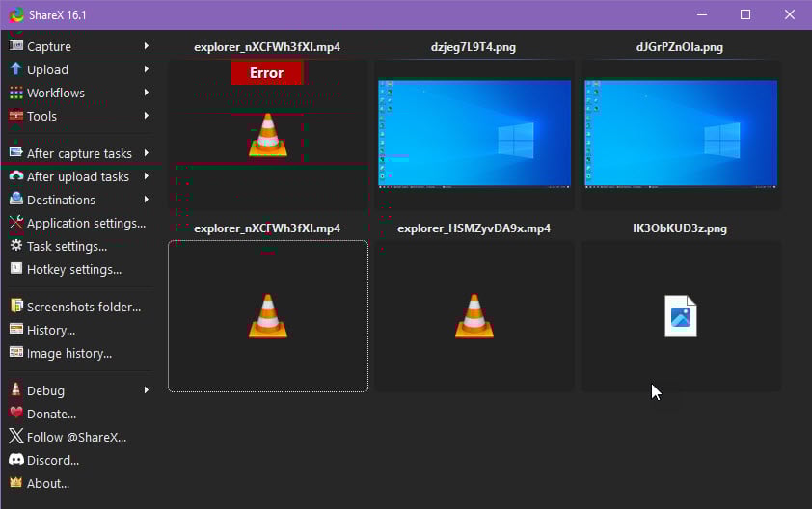Click the Application settings wrench icon
812x509 pixels.
click(16, 223)
